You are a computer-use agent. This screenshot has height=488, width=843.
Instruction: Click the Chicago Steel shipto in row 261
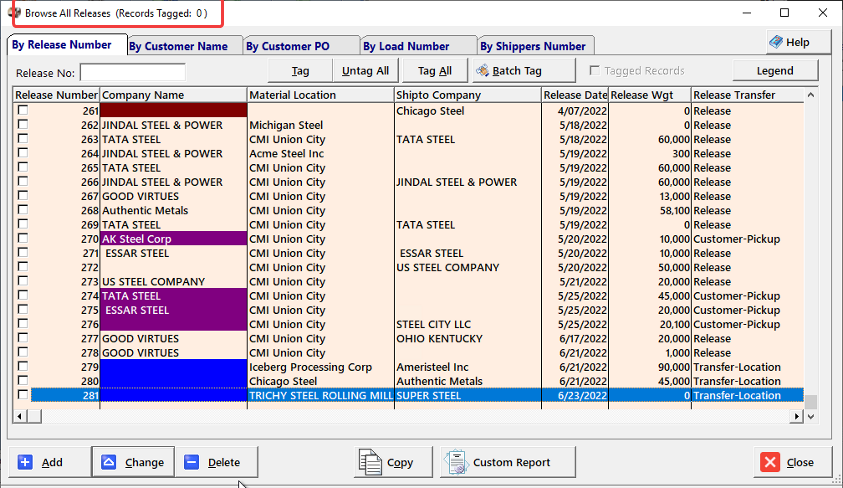coord(430,111)
